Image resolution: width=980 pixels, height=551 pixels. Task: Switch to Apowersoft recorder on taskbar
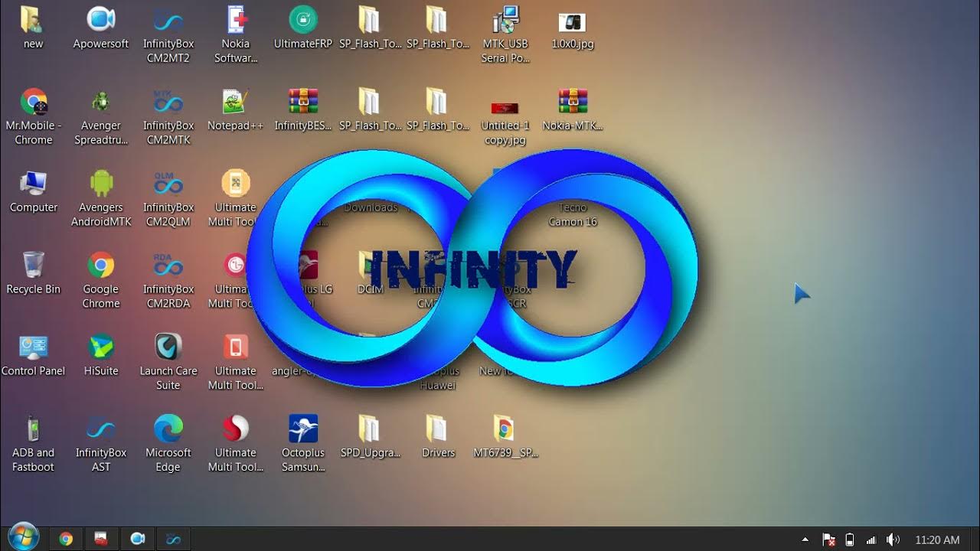coord(137,539)
